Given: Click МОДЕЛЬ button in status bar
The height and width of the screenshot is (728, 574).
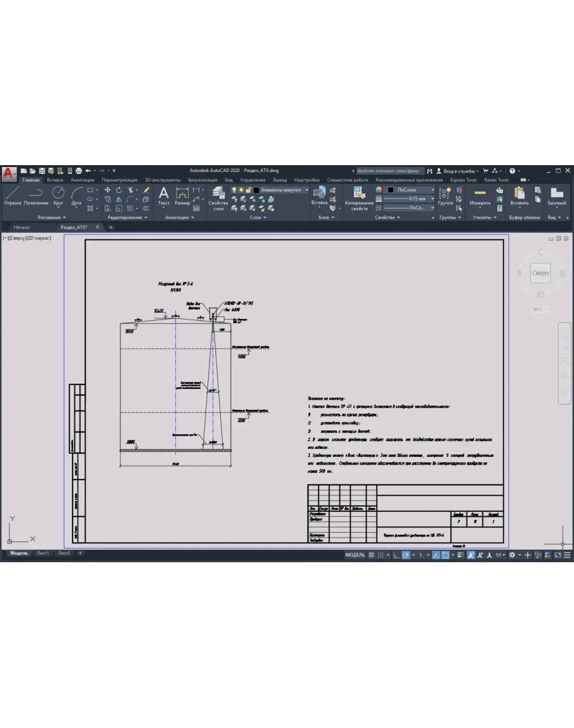Looking at the screenshot, I should [354, 555].
